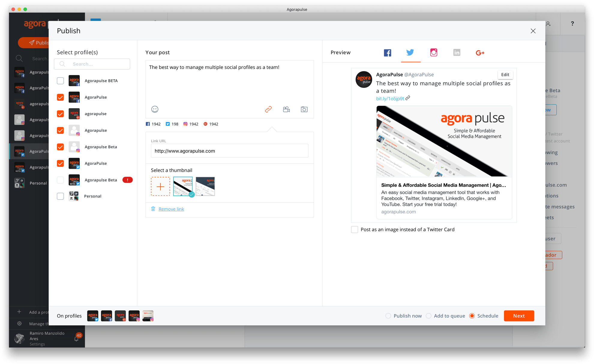This screenshot has height=364, width=594.
Task: Select Add to queue radio button
Action: [x=429, y=316]
